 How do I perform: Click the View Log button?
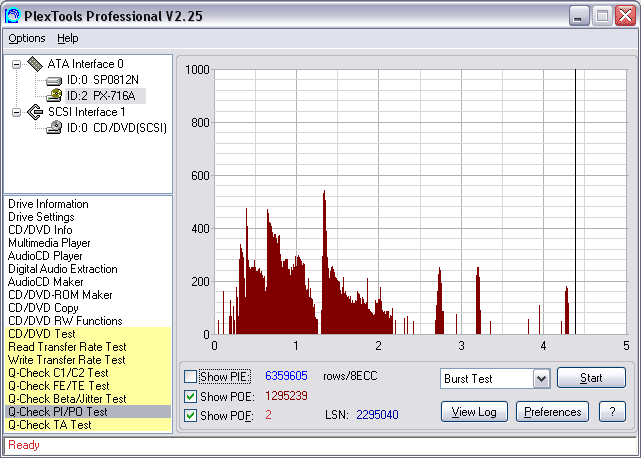pos(474,412)
